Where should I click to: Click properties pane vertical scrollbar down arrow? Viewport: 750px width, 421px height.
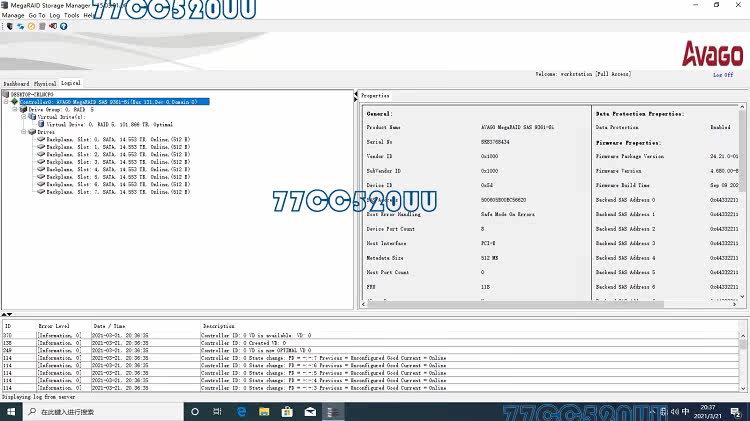[742, 297]
